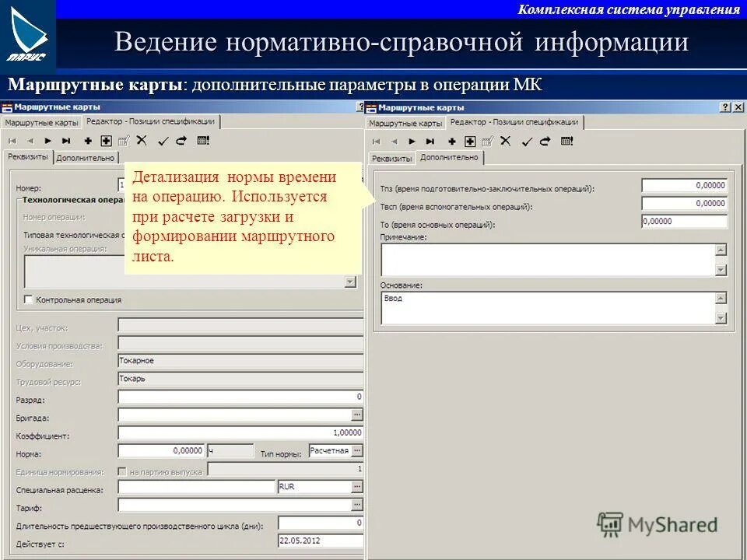Open the 'Edit record' icon on left toolbar
The image size is (747, 560).
124,141
